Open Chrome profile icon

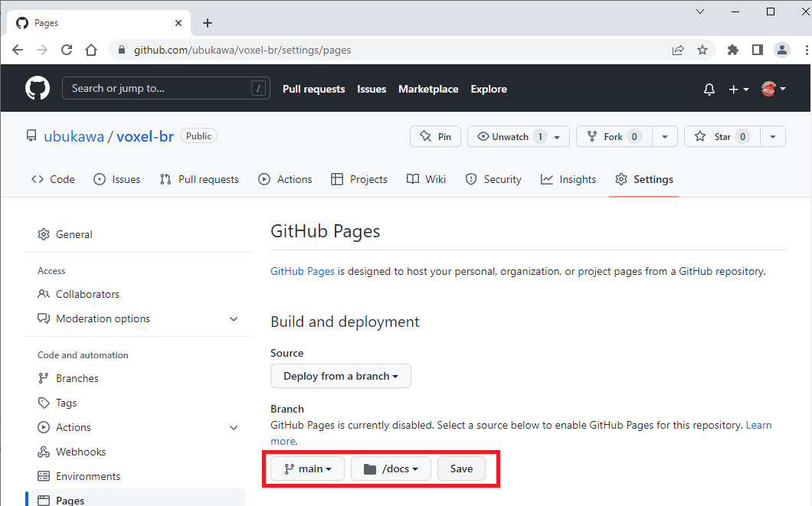point(782,51)
